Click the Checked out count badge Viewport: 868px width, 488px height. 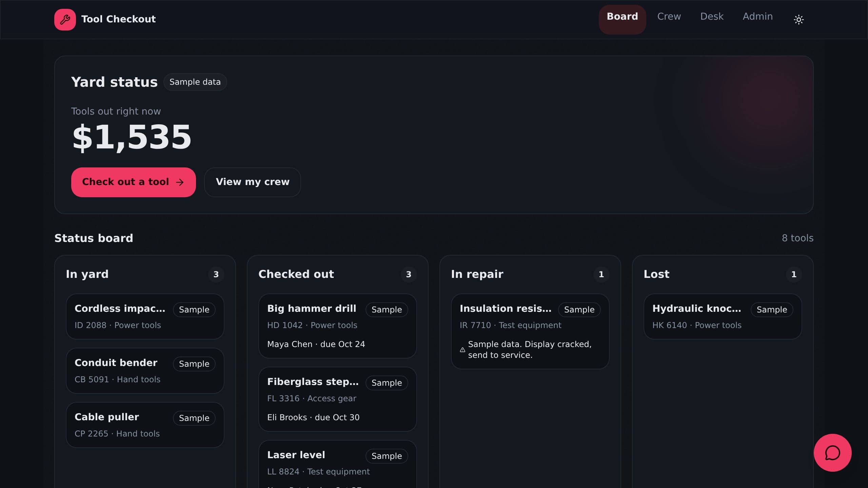point(409,274)
